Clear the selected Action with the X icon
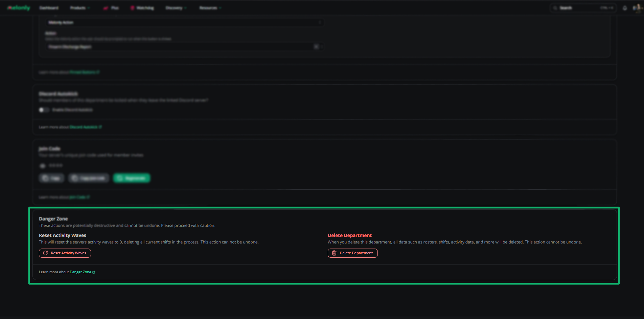 point(316,47)
